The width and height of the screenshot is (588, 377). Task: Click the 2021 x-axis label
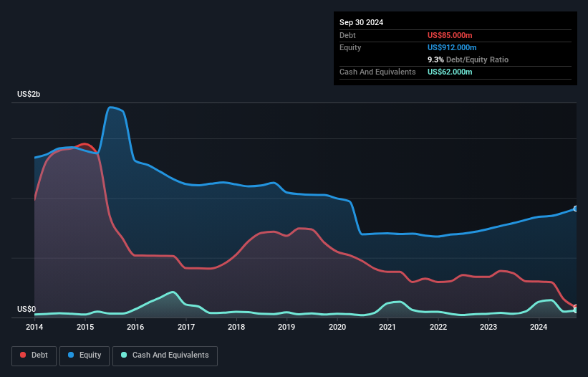[x=387, y=327]
